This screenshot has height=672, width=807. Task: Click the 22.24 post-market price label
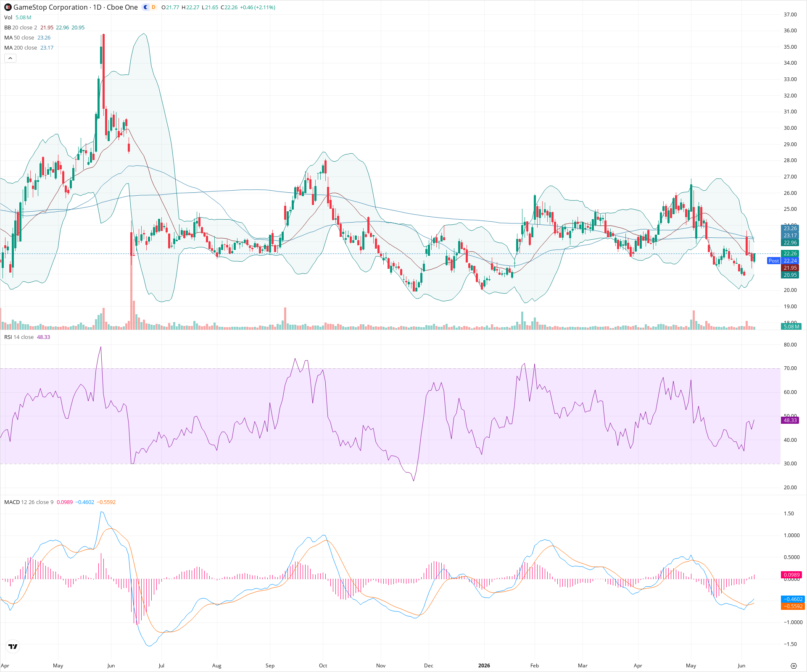790,261
